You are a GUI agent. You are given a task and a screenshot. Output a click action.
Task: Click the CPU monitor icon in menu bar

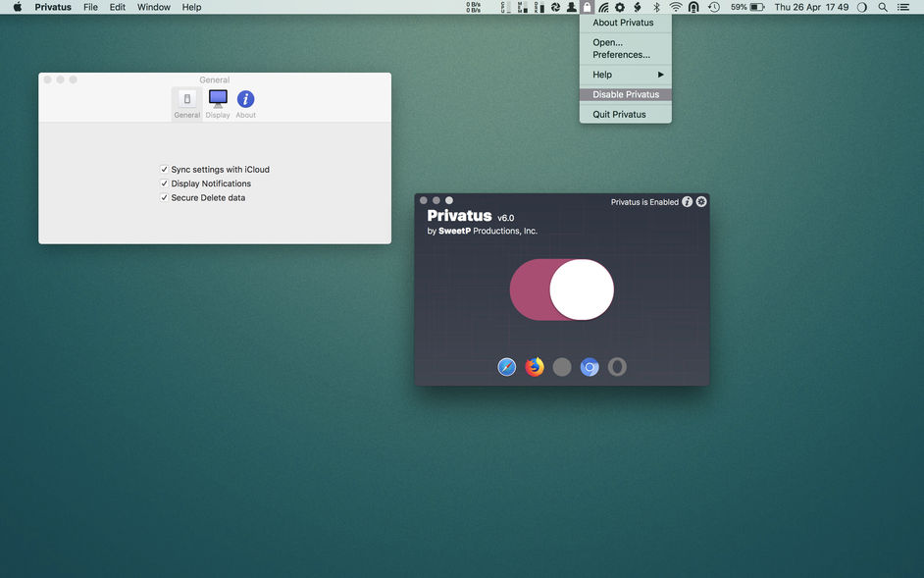(505, 7)
